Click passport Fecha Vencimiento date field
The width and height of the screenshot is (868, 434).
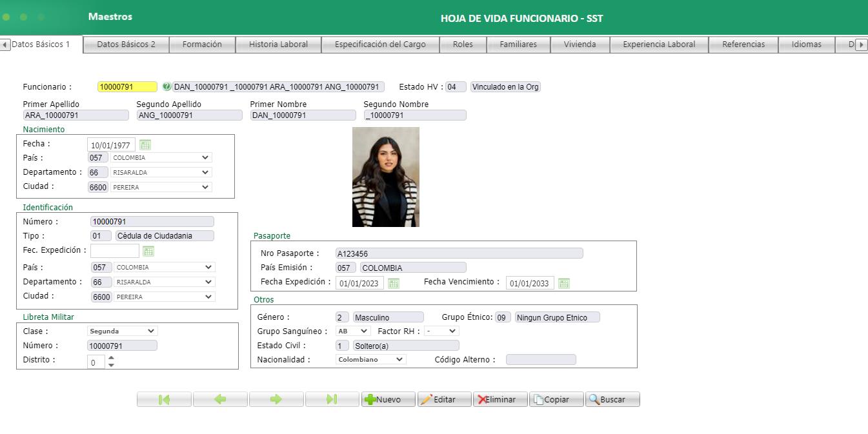(530, 283)
